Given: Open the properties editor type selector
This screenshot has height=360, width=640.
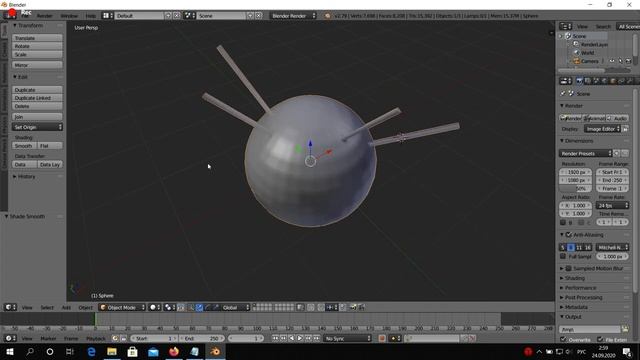Looking at the screenshot, I should (565, 81).
